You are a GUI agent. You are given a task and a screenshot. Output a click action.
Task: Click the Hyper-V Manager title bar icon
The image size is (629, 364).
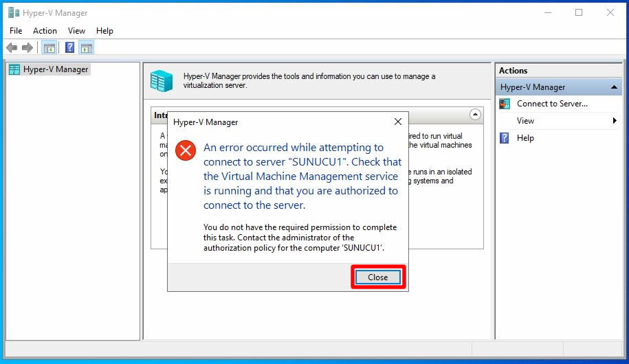[14, 13]
